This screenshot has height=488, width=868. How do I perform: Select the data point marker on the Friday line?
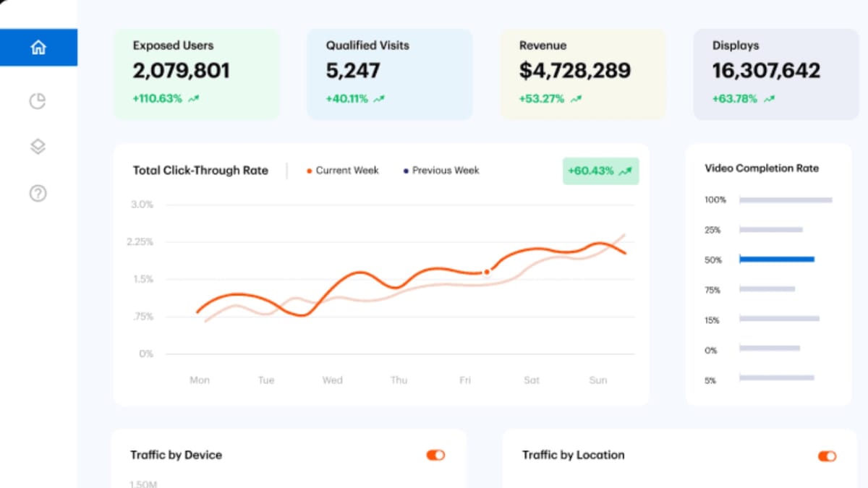pyautogui.click(x=486, y=272)
